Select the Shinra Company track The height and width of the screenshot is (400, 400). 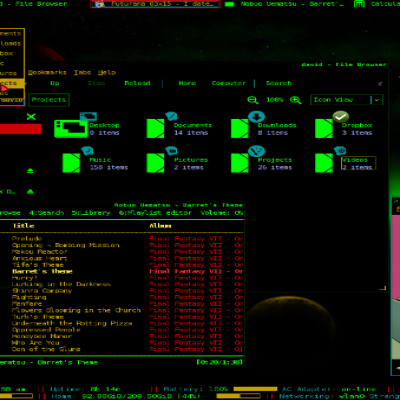(42, 291)
